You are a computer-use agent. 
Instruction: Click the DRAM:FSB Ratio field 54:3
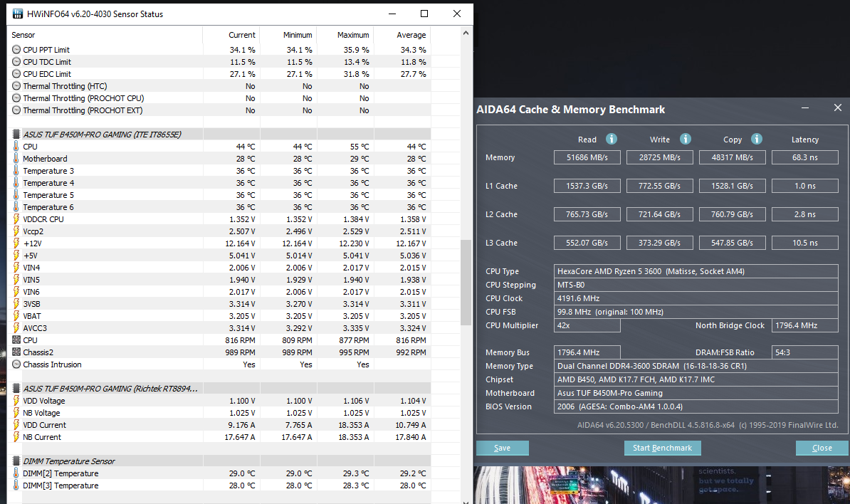click(x=804, y=352)
